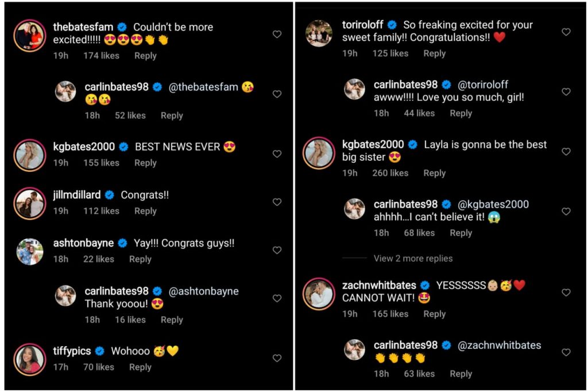Toggle like on carlinbates98's "Thank yooou" reply
The height and width of the screenshot is (392, 588).
[x=277, y=298]
